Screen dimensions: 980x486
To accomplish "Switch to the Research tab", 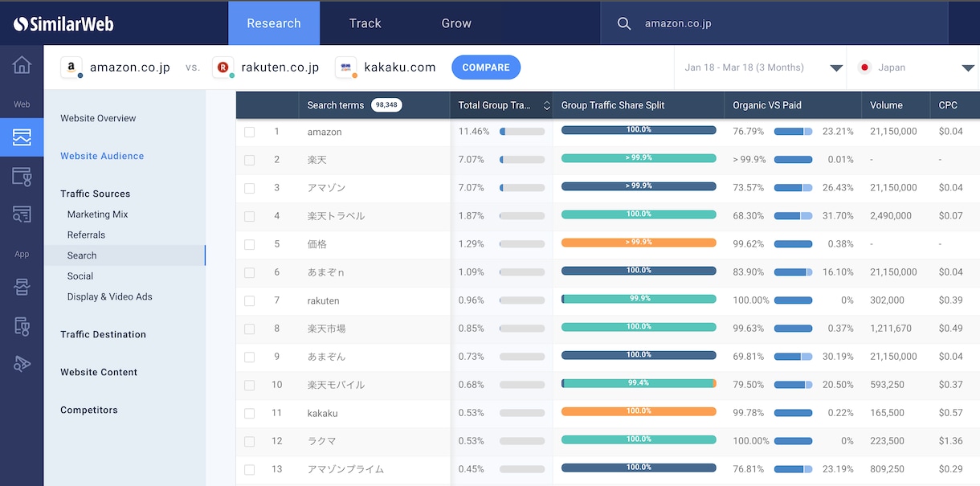I will [x=274, y=23].
